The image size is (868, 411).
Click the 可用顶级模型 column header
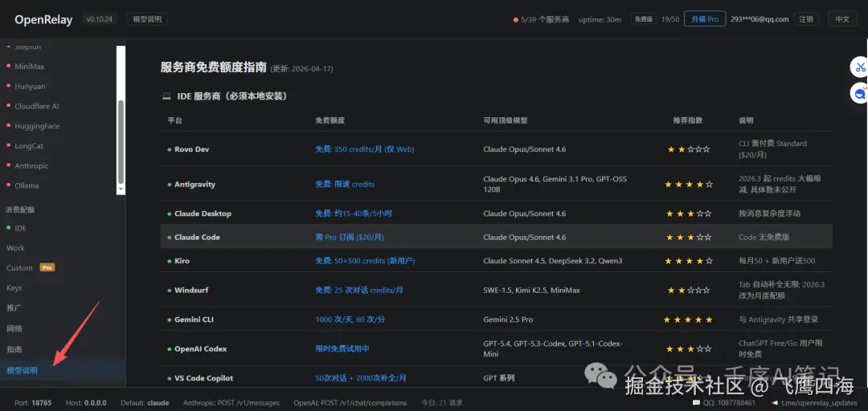point(505,120)
